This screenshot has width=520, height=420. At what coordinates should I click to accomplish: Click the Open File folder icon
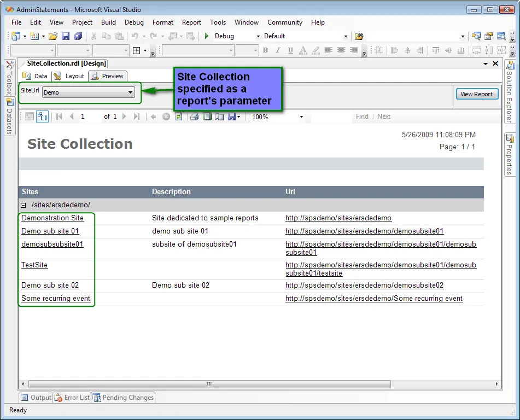coord(53,36)
